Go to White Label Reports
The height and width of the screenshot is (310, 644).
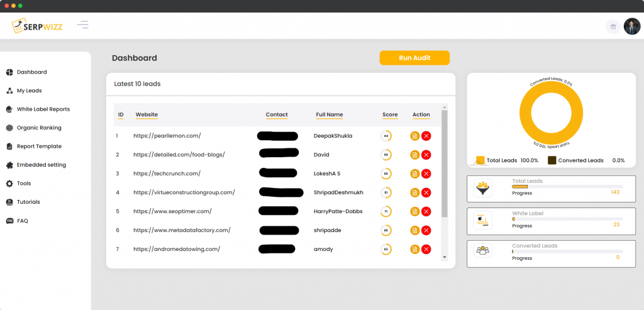click(x=43, y=109)
